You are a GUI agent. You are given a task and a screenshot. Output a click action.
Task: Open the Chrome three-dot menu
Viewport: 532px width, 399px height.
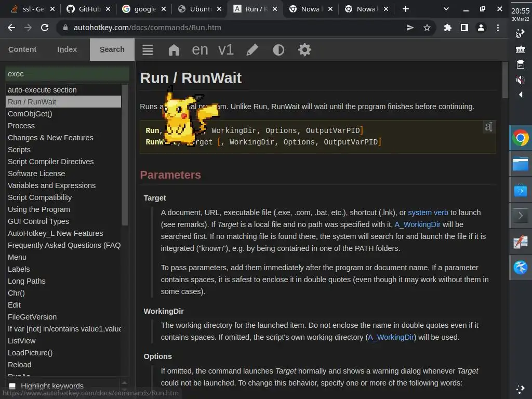[x=498, y=28]
